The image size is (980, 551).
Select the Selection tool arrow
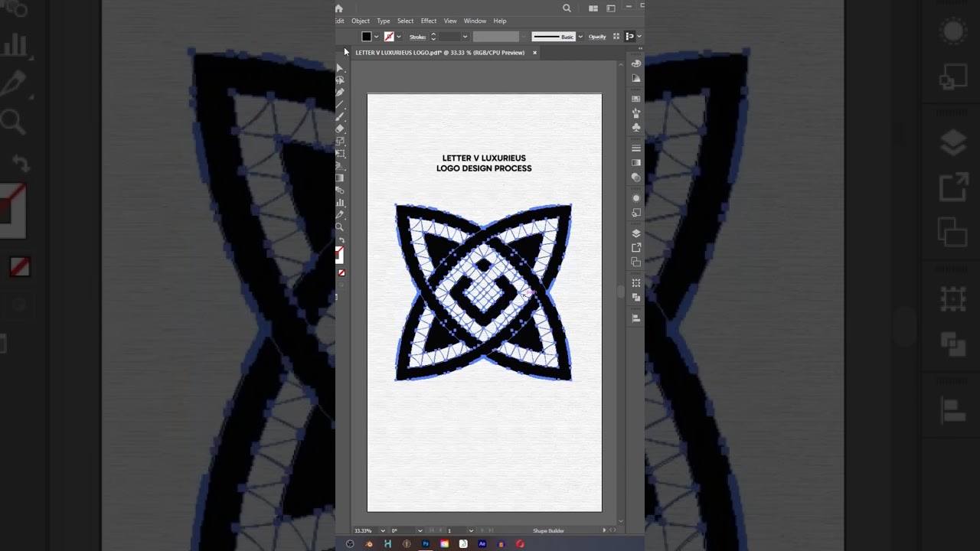pos(340,67)
